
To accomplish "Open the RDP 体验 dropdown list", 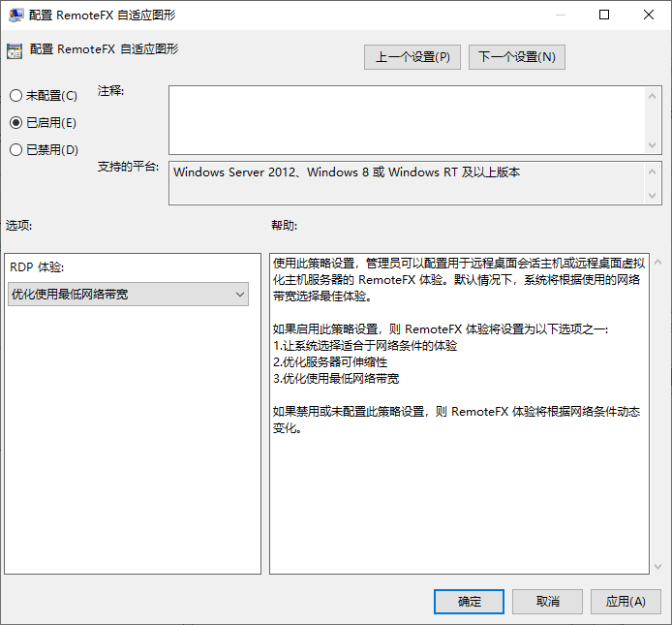I will (128, 295).
